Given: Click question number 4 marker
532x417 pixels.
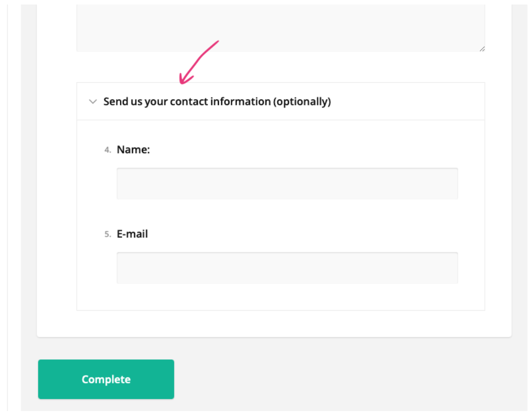Looking at the screenshot, I should click(x=107, y=150).
